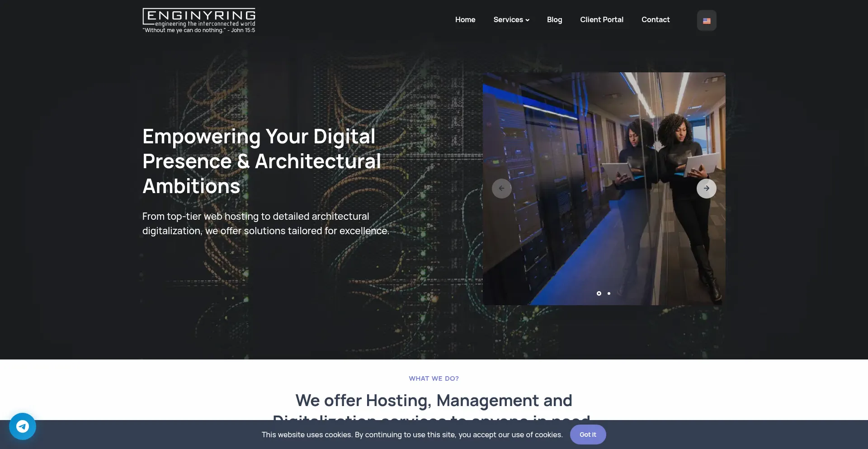Navigate to the Blog page
Image resolution: width=868 pixels, height=449 pixels.
tap(554, 19)
